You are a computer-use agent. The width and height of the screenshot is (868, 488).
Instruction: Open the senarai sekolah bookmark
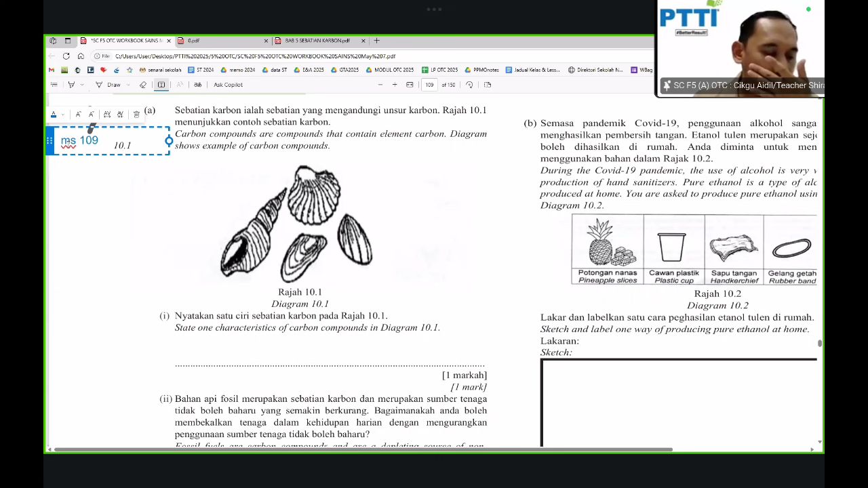pyautogui.click(x=160, y=70)
